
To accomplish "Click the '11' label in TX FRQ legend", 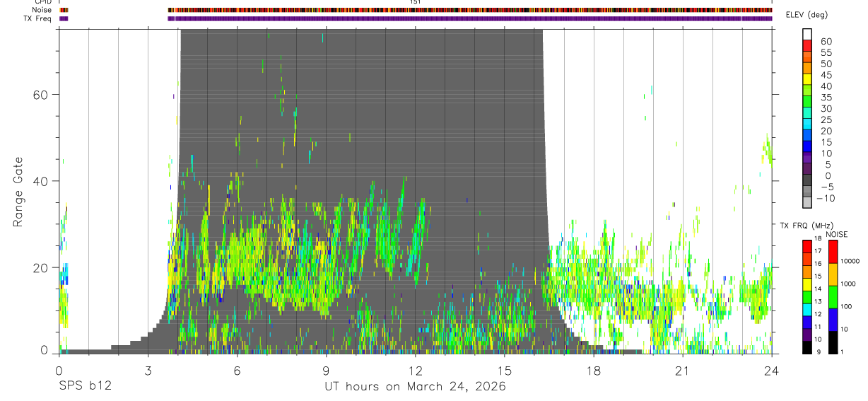I will pyautogui.click(x=818, y=327).
